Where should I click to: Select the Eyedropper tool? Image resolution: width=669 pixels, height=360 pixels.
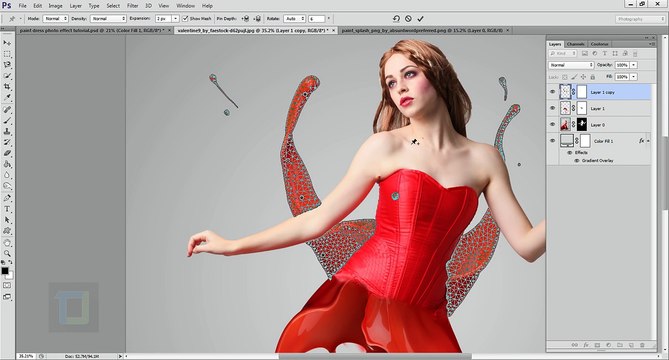[x=7, y=98]
